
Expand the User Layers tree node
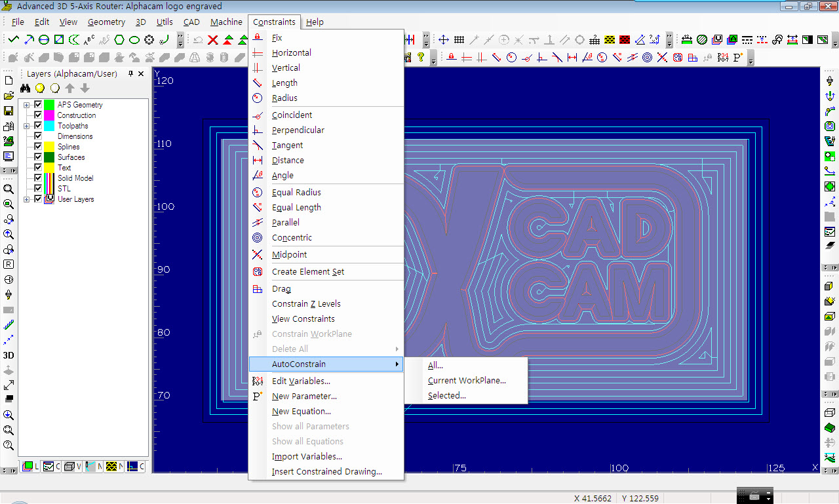27,199
